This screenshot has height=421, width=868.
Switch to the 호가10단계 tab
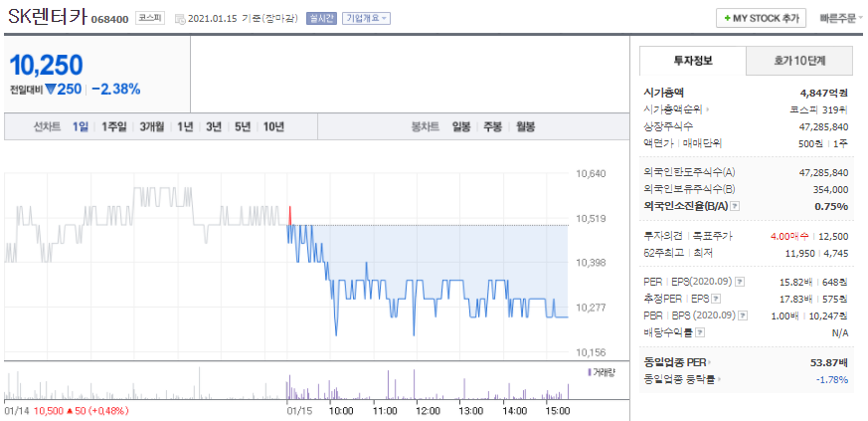799,61
